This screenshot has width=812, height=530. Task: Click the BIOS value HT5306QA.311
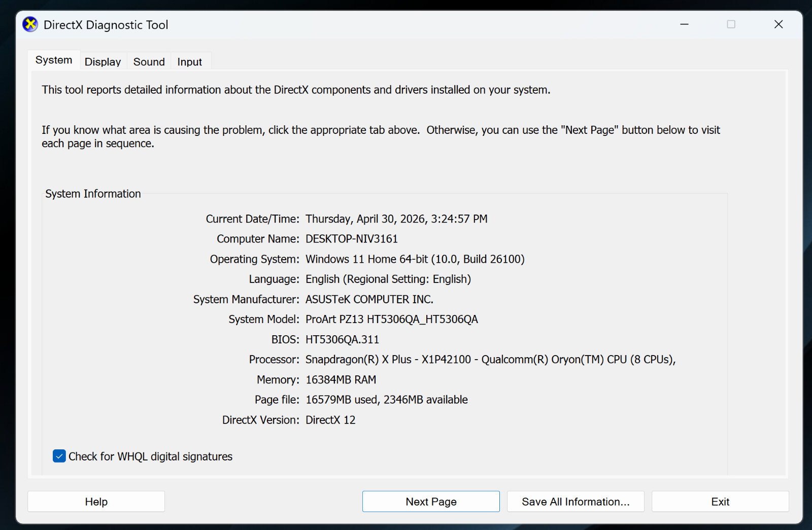[343, 339]
